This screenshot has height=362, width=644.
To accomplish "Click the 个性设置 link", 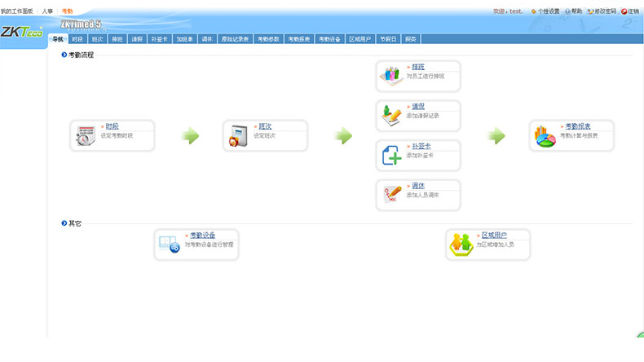I will tap(547, 11).
